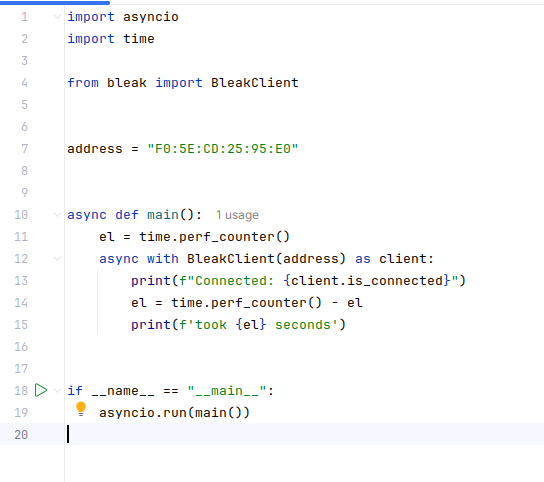Place cursor in the MAC address string
The height and width of the screenshot is (482, 544).
223,149
